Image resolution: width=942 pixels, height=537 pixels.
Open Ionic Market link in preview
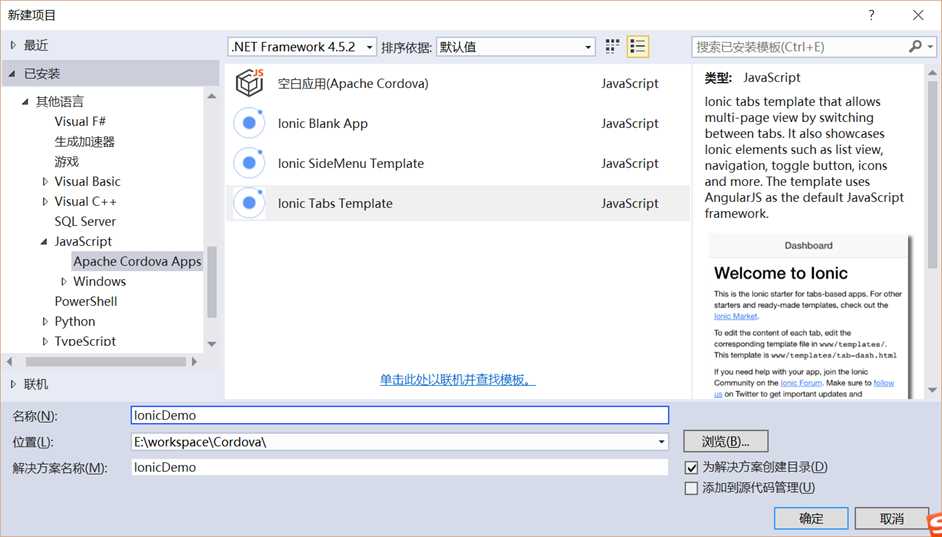click(735, 316)
